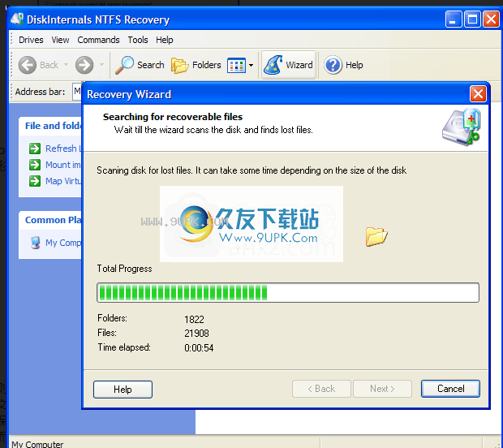The height and width of the screenshot is (448, 503).
Task: Cancel the recovery scan
Action: (x=450, y=389)
